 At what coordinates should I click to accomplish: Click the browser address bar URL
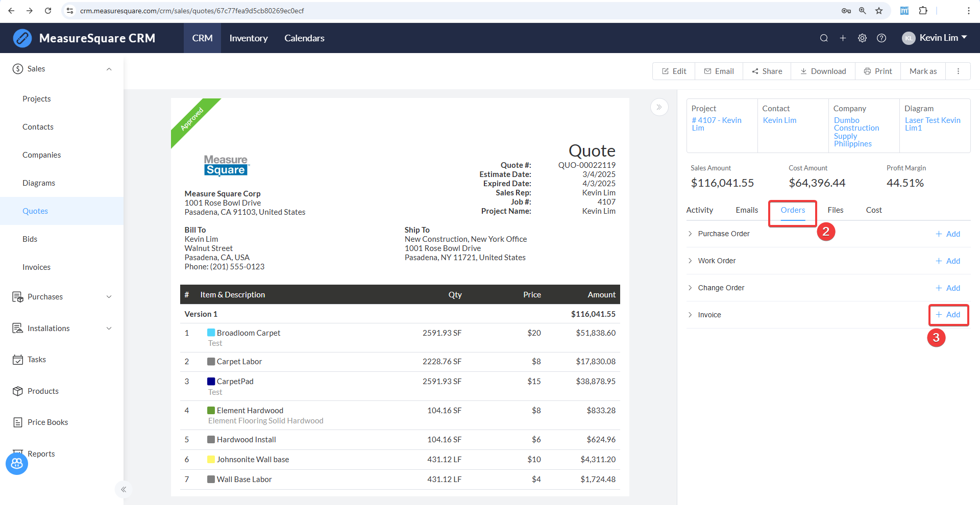[192, 11]
